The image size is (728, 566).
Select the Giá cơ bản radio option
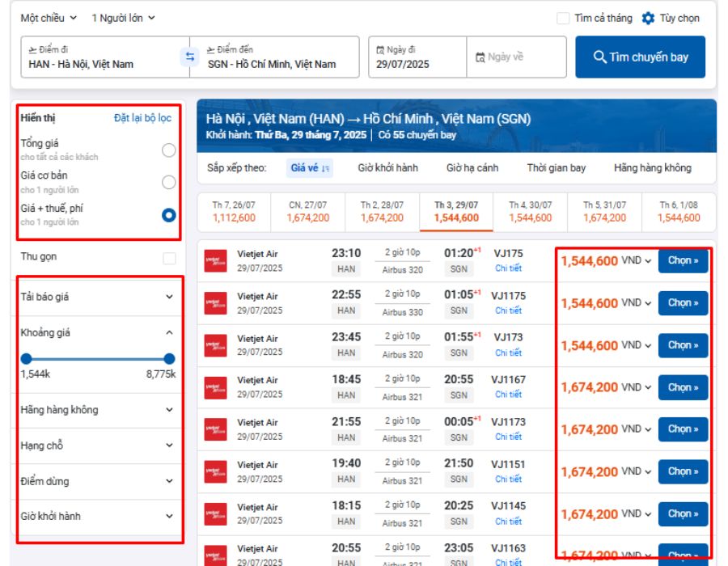pyautogui.click(x=169, y=182)
